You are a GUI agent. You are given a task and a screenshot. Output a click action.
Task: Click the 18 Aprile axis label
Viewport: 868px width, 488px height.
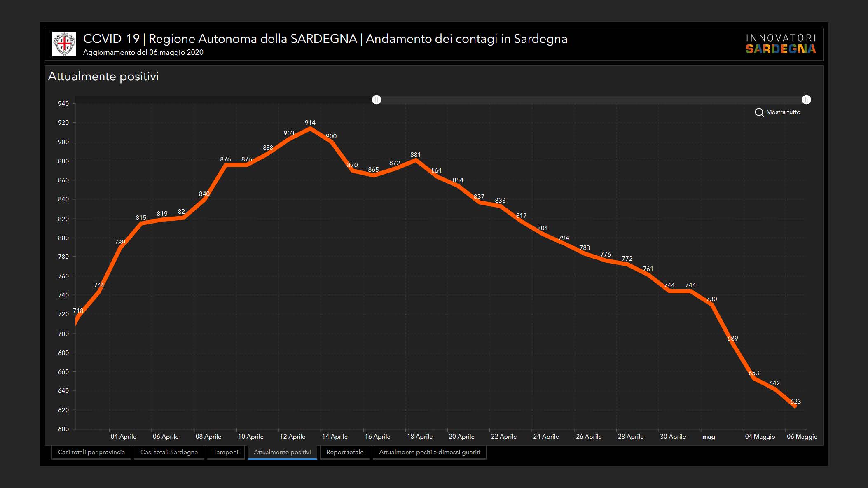pos(420,437)
